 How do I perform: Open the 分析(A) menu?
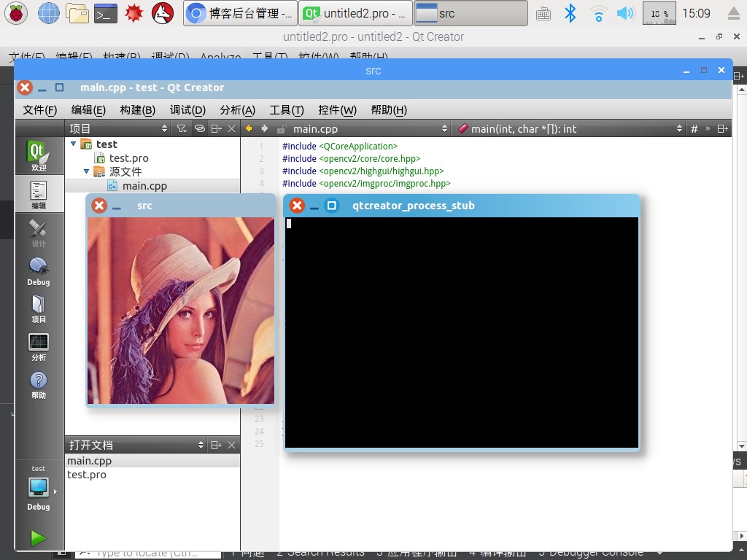[238, 110]
